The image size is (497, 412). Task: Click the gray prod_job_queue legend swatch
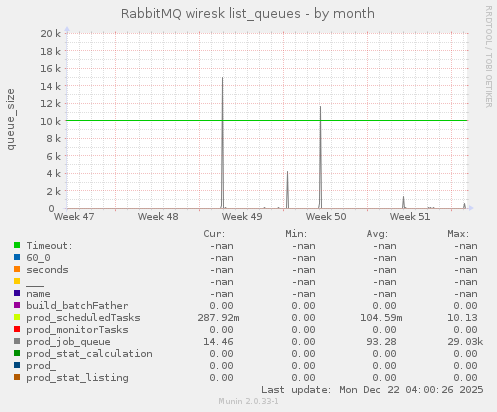(x=17, y=341)
